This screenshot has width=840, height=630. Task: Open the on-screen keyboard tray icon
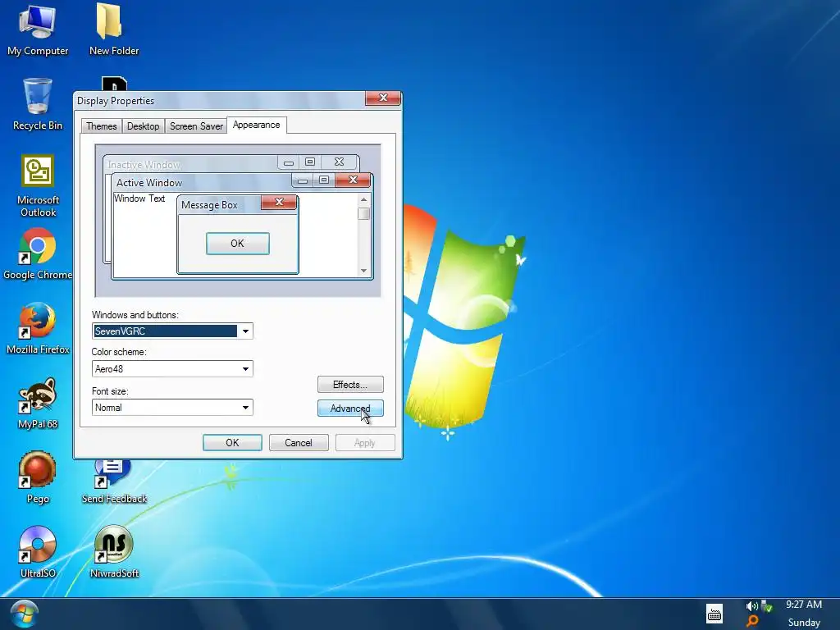[x=714, y=614]
